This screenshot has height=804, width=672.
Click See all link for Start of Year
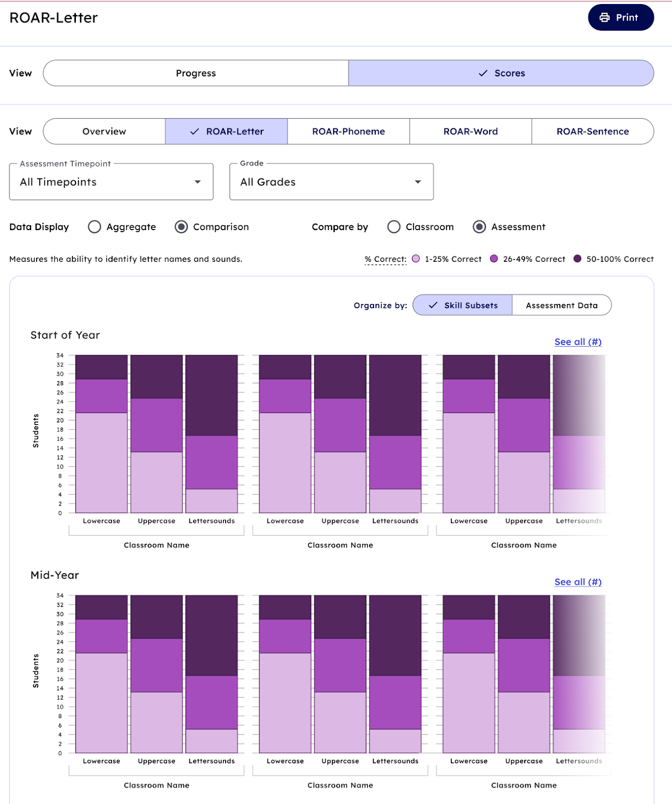pos(578,342)
